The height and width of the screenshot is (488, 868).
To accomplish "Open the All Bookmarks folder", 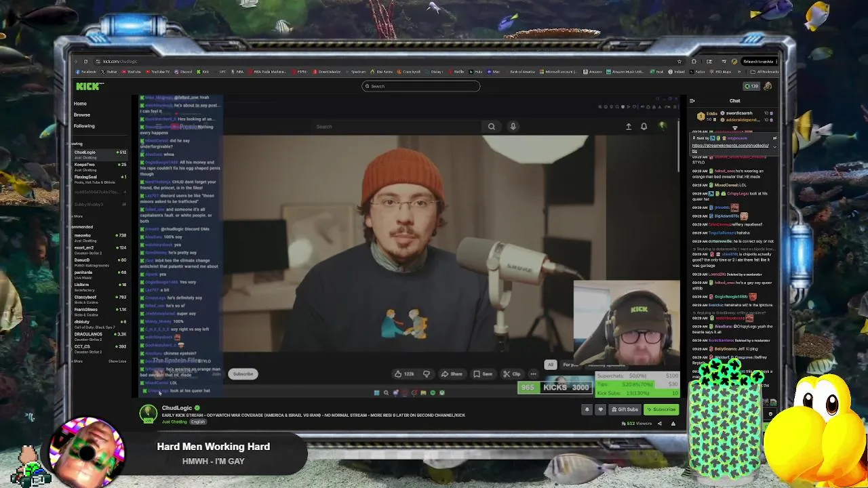I will tap(765, 72).
